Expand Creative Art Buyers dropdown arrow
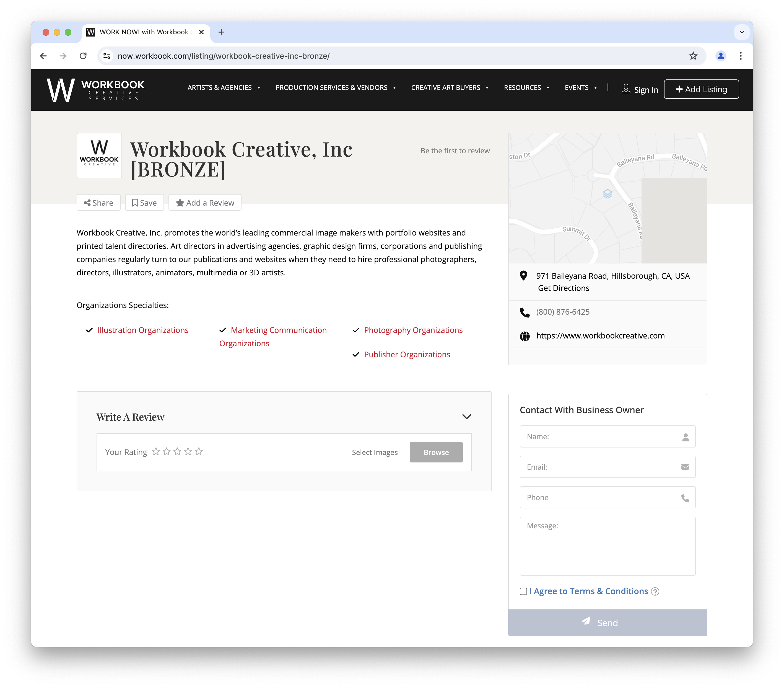The image size is (784, 688). [487, 88]
